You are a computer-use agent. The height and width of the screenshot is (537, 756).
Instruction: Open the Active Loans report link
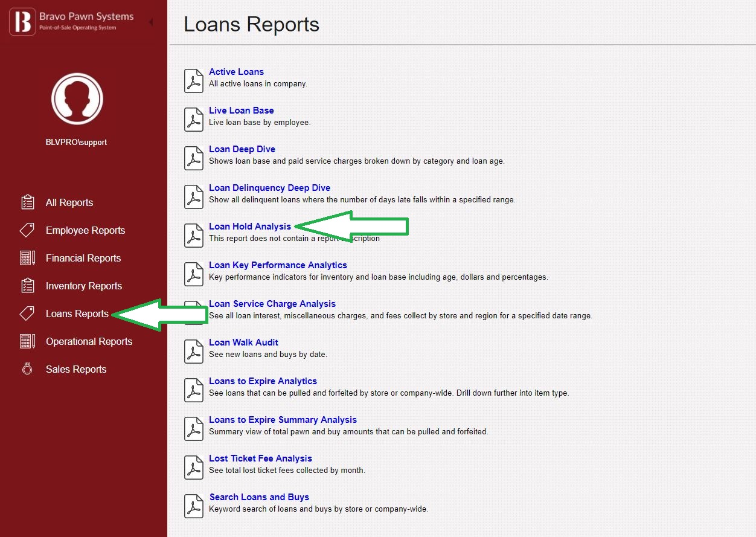click(x=236, y=72)
